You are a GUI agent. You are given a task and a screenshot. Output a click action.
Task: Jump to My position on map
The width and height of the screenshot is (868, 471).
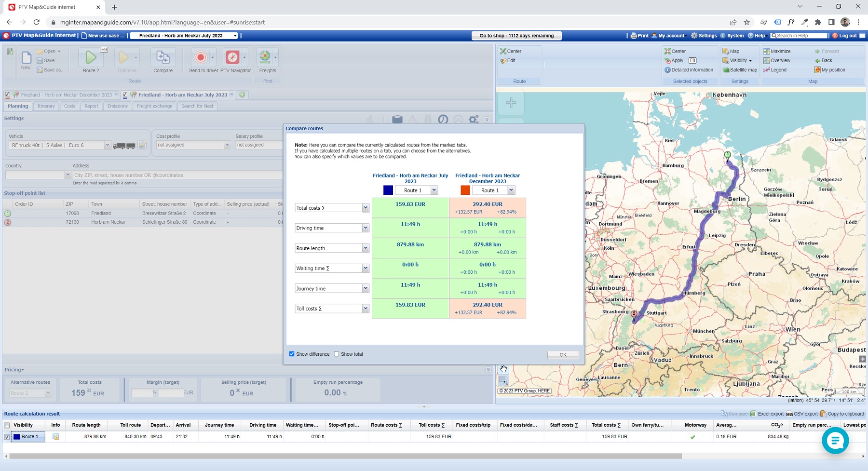[x=830, y=70]
